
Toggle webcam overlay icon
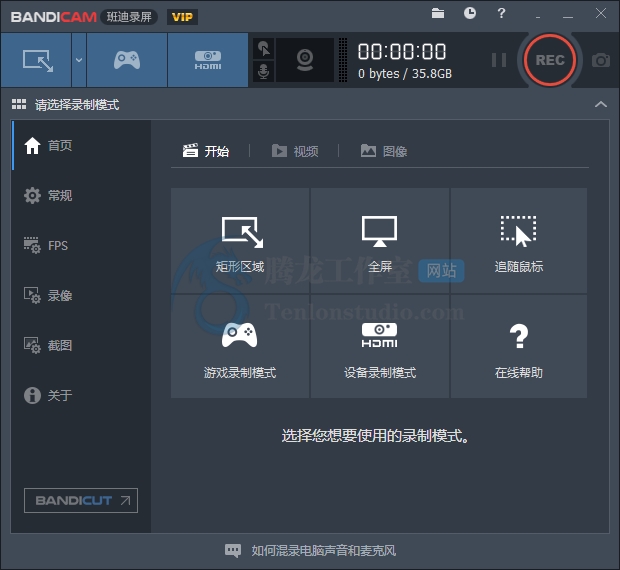point(304,60)
